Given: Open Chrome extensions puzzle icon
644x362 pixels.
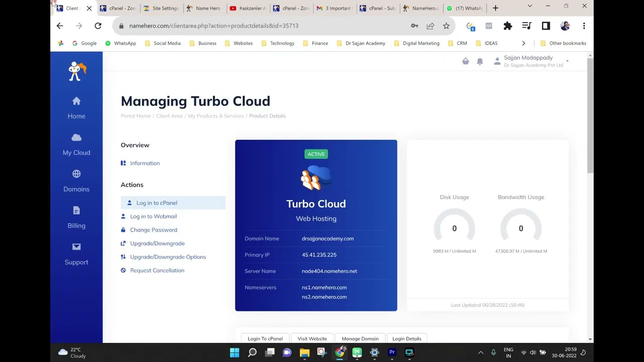Looking at the screenshot, I should tap(508, 26).
